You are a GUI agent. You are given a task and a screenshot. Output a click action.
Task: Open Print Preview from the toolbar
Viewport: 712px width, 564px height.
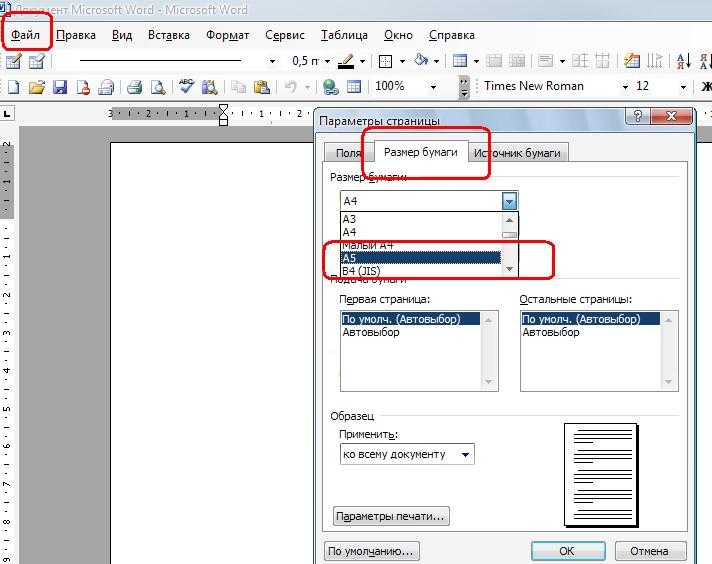click(156, 87)
